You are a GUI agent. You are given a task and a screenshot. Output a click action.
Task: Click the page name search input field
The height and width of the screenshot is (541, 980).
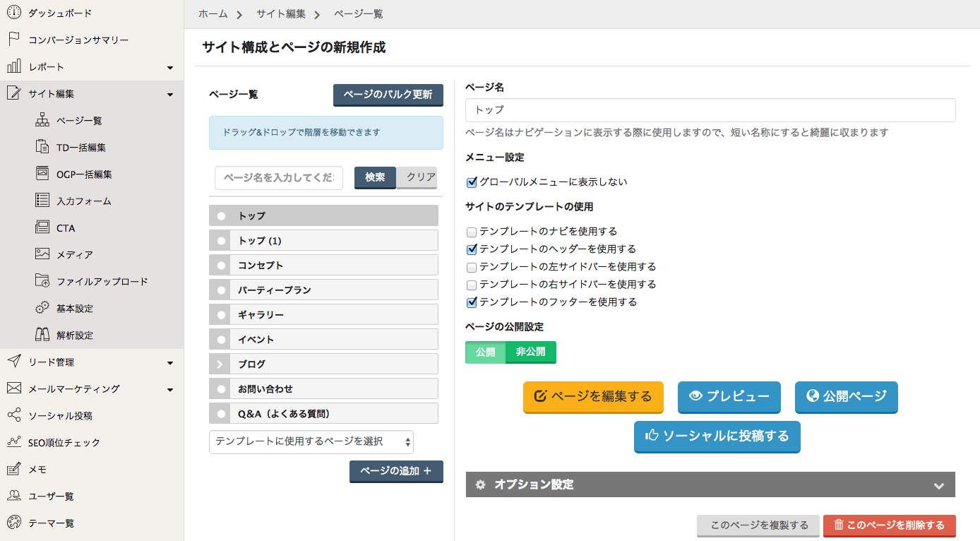click(x=279, y=178)
